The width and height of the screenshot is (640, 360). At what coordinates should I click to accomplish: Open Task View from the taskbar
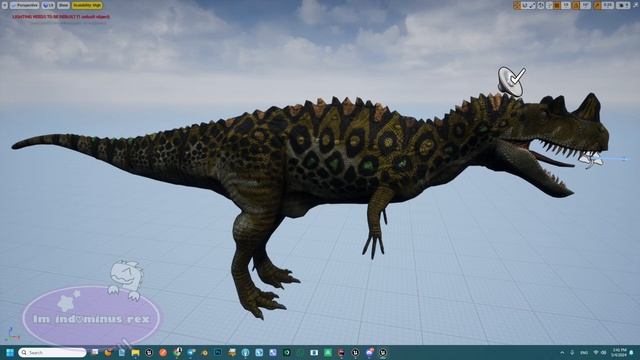coord(95,352)
